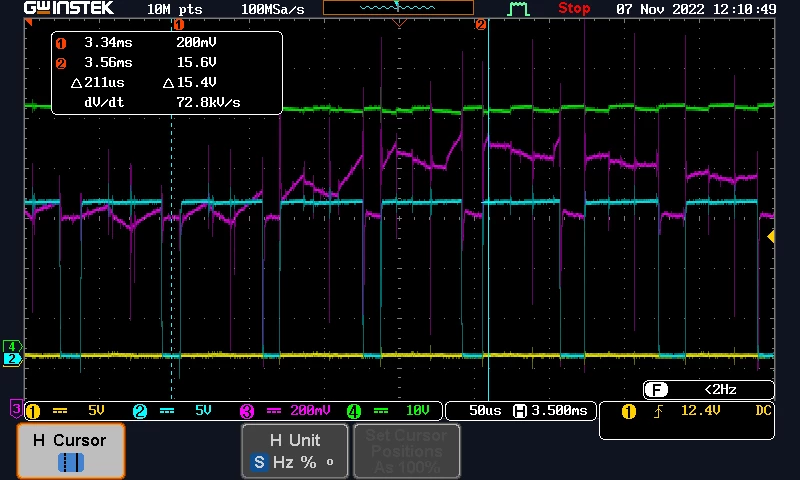Choose the Hz unit option
The image size is (800, 480).
coord(283,462)
